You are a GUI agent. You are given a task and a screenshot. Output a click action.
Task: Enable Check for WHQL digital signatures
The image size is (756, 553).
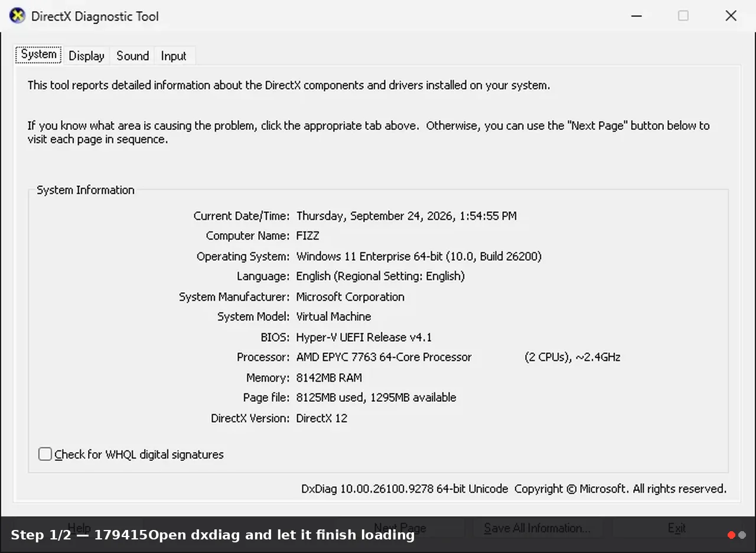(x=45, y=454)
